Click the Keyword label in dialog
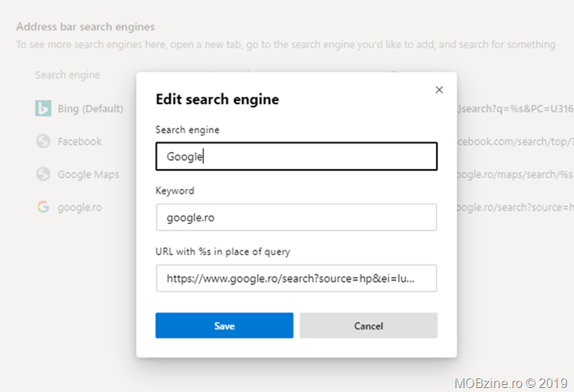The width and height of the screenshot is (574, 392). point(175,191)
